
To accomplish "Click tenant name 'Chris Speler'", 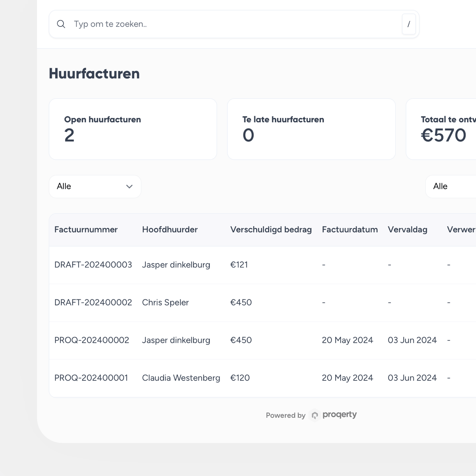I will [x=165, y=302].
